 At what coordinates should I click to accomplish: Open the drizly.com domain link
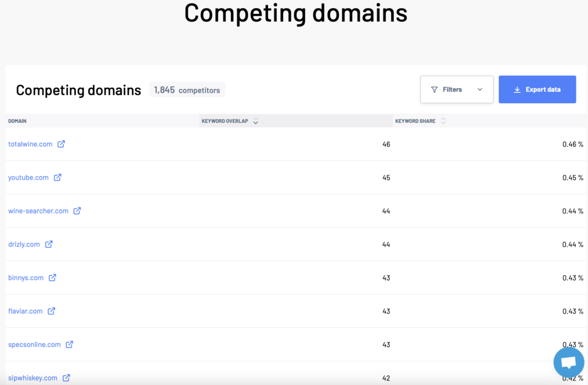coord(24,244)
